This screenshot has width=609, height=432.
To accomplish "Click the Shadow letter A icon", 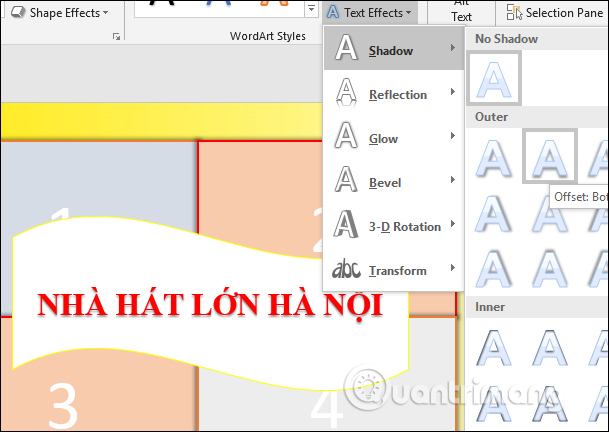I will point(346,47).
